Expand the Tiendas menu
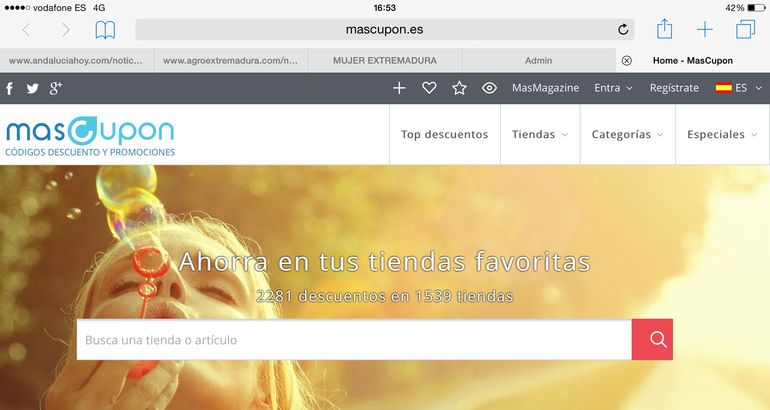The width and height of the screenshot is (770, 410). (x=540, y=134)
